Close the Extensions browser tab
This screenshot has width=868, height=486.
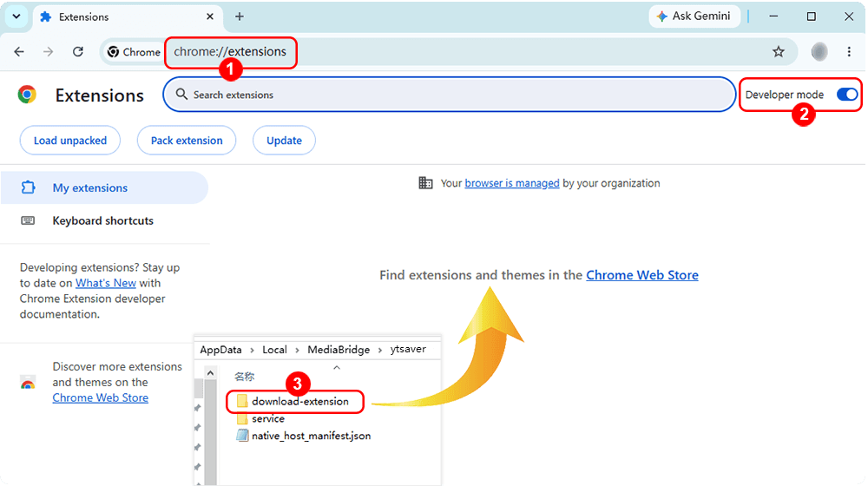[210, 16]
